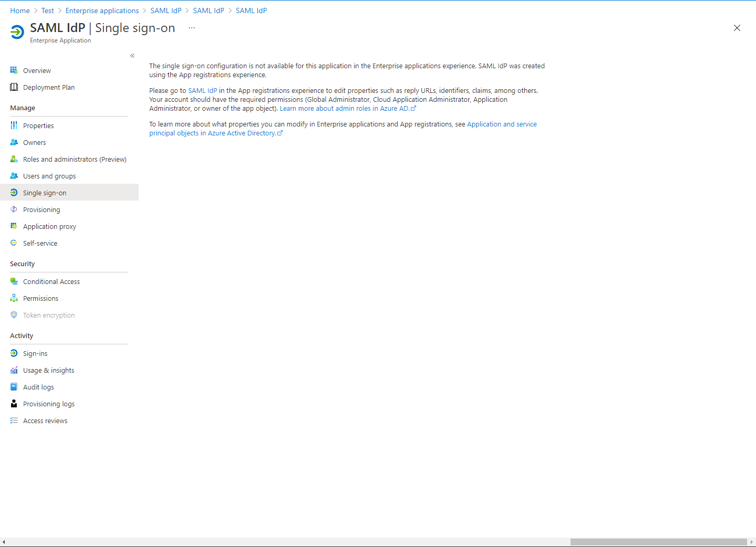This screenshot has width=756, height=547.
Task: Select the Usage & insights chart icon
Action: [14, 370]
